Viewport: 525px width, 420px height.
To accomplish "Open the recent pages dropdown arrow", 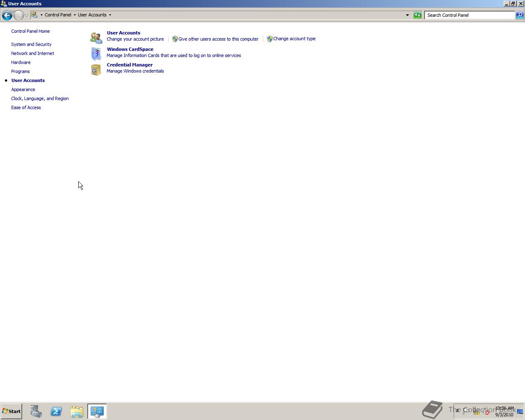I will 26,15.
